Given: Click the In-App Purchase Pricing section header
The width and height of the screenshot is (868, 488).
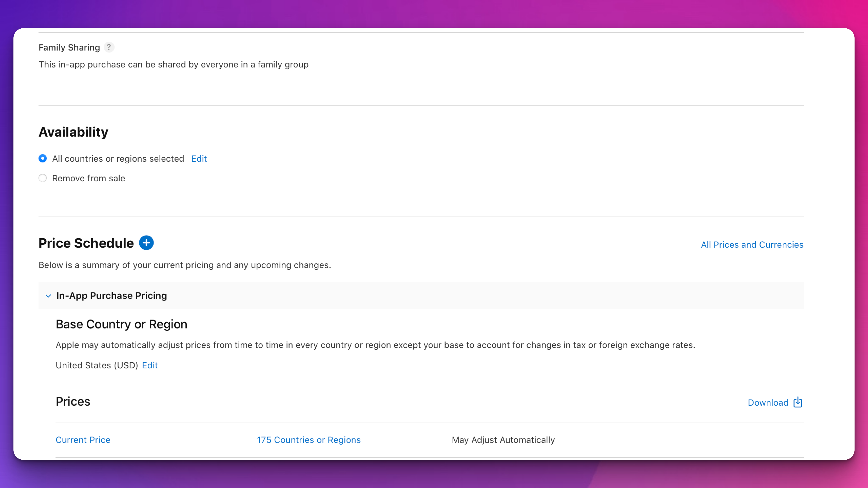Looking at the screenshot, I should 421,296.
